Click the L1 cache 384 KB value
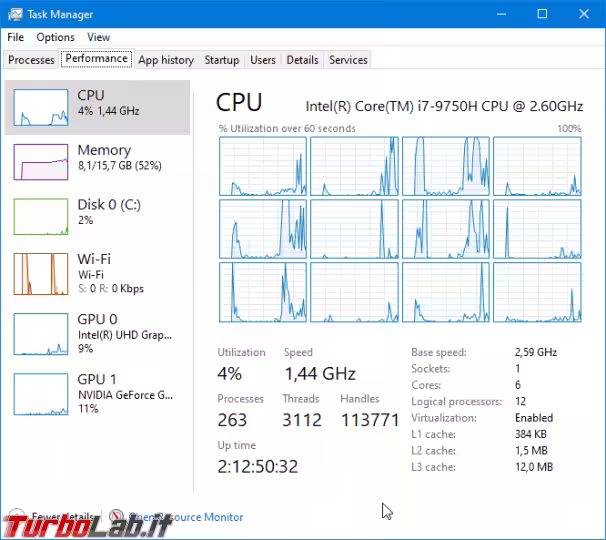Viewport: 606px width, 540px height. (531, 434)
